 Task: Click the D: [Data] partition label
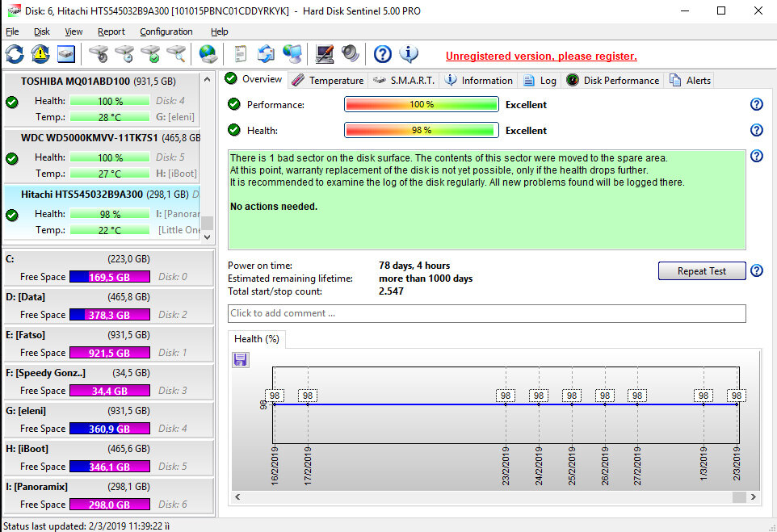(25, 297)
